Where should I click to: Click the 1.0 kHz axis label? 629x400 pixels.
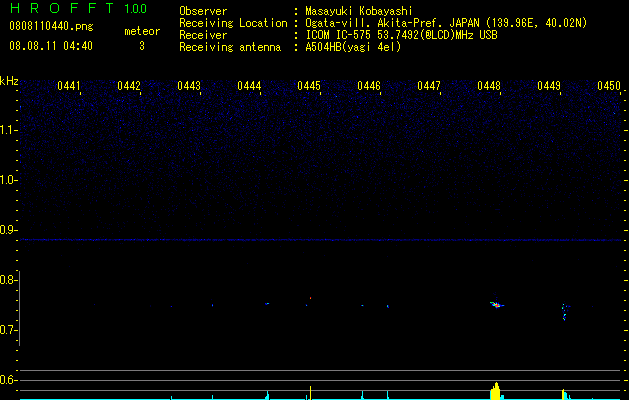8,180
